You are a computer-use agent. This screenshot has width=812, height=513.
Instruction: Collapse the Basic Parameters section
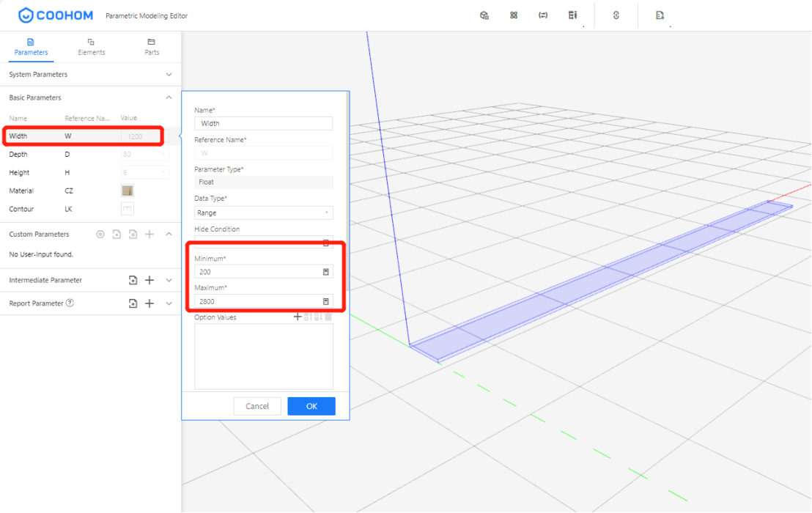169,97
